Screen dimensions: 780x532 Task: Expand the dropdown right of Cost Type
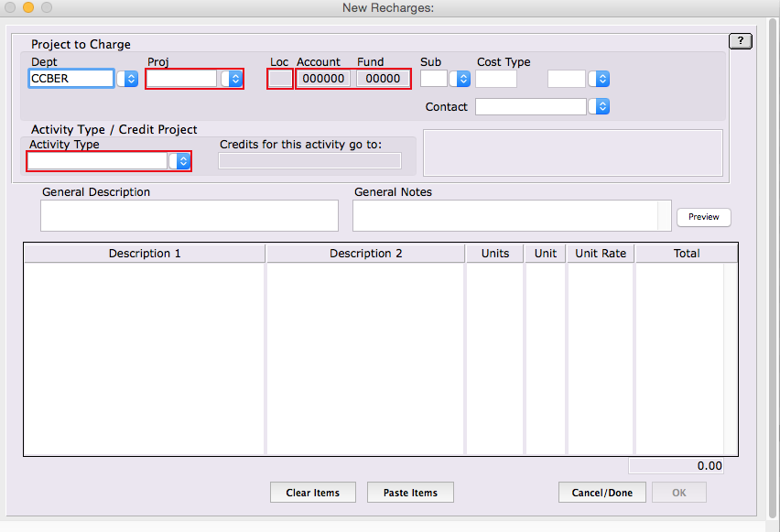601,79
